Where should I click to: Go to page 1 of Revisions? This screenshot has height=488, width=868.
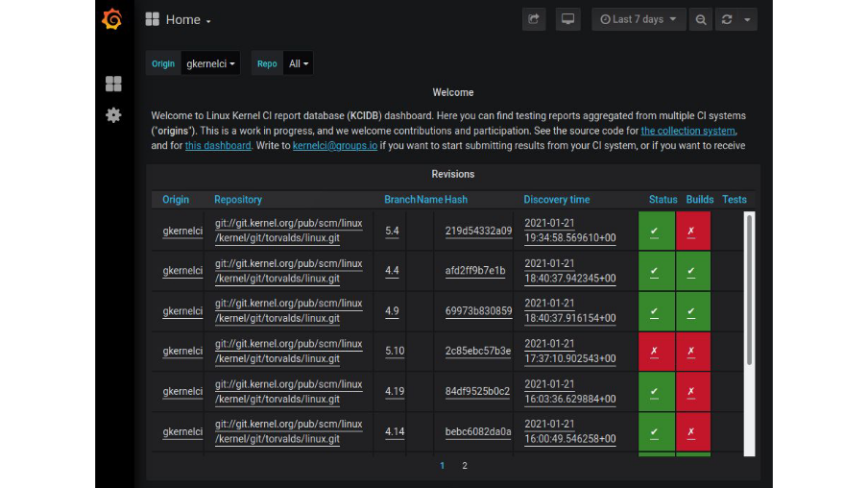(x=442, y=466)
